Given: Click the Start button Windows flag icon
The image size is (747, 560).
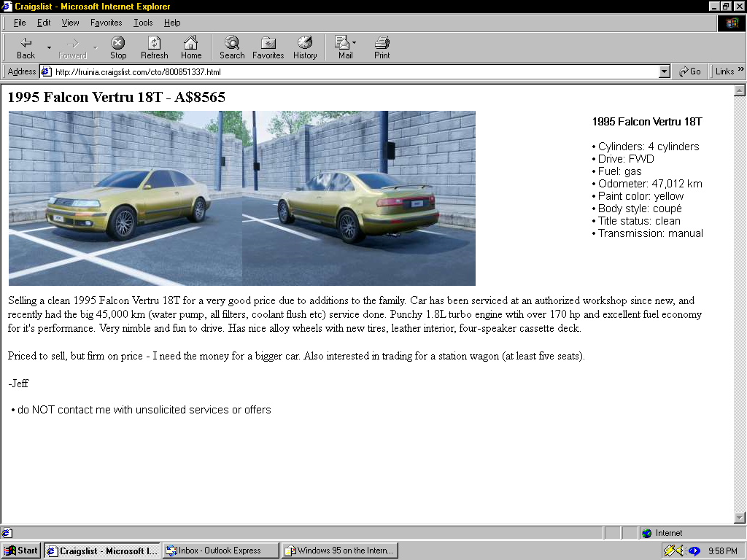Looking at the screenshot, I should (x=10, y=551).
